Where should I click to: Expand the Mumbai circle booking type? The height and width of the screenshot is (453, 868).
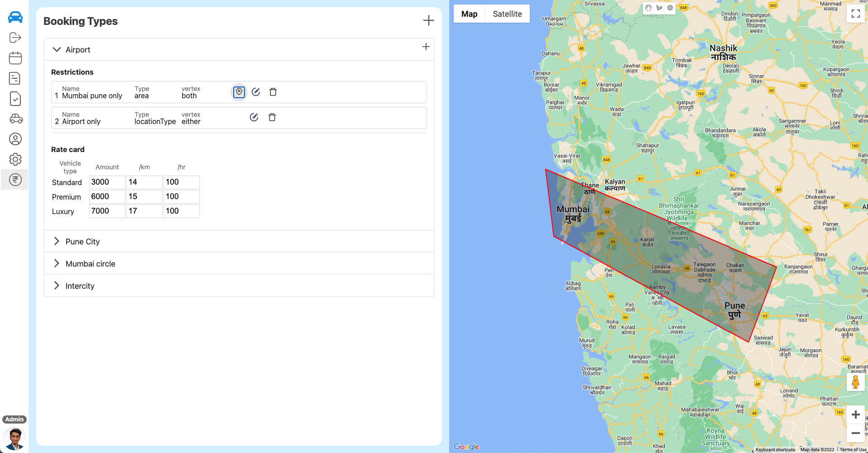coord(57,263)
